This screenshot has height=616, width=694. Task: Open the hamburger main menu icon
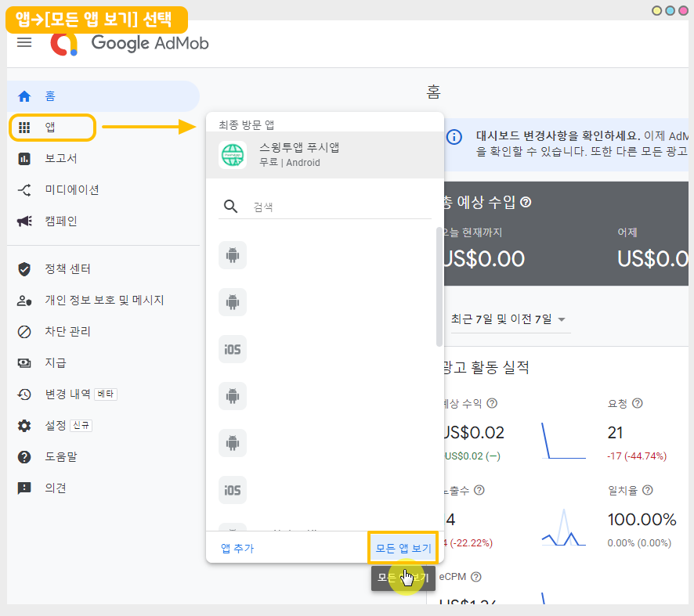pyautogui.click(x=24, y=42)
